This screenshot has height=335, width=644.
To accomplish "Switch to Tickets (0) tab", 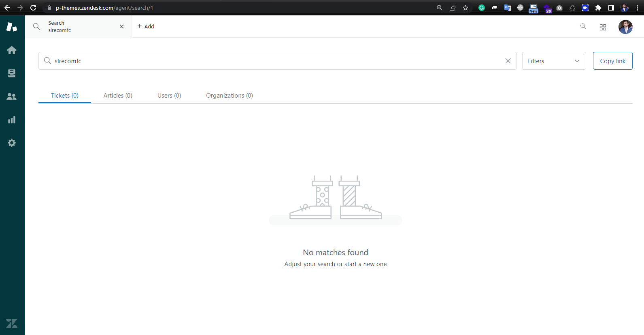I will 65,96.
